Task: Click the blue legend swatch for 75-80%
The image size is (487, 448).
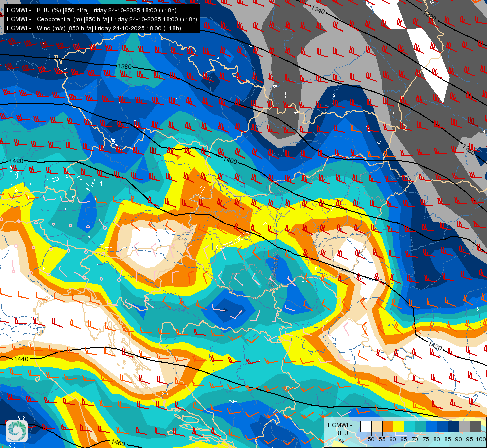Action: point(432,426)
